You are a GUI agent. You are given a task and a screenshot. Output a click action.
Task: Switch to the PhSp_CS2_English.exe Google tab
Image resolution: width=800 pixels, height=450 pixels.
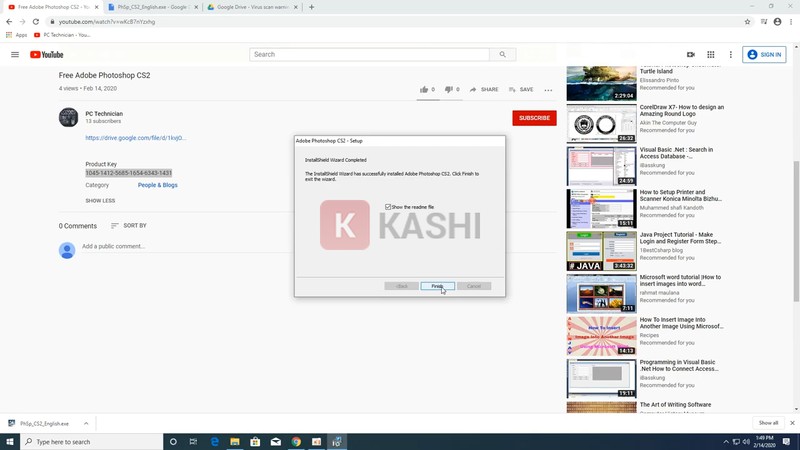[x=150, y=7]
